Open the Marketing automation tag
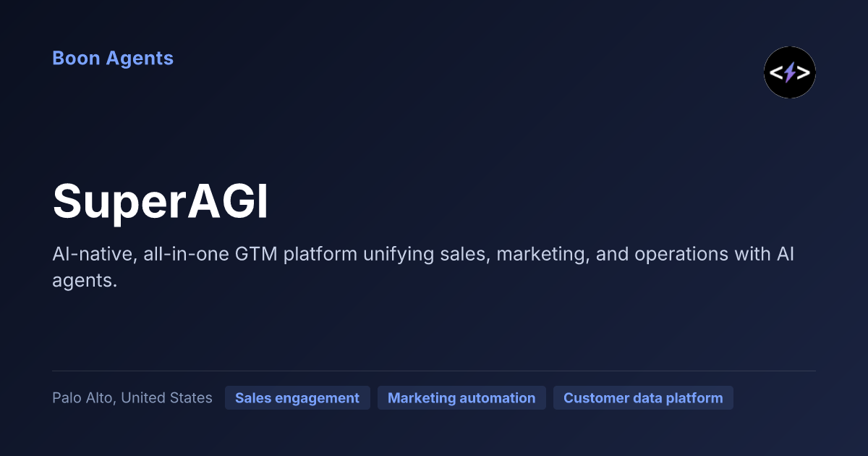The width and height of the screenshot is (868, 456). (x=461, y=398)
